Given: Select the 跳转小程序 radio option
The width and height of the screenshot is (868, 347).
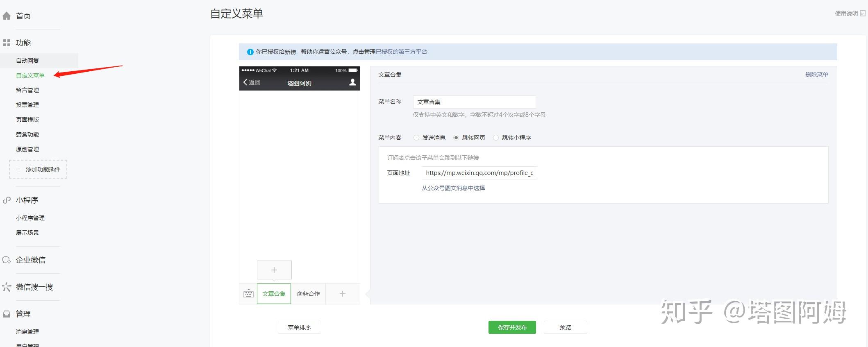Looking at the screenshot, I should tap(496, 138).
